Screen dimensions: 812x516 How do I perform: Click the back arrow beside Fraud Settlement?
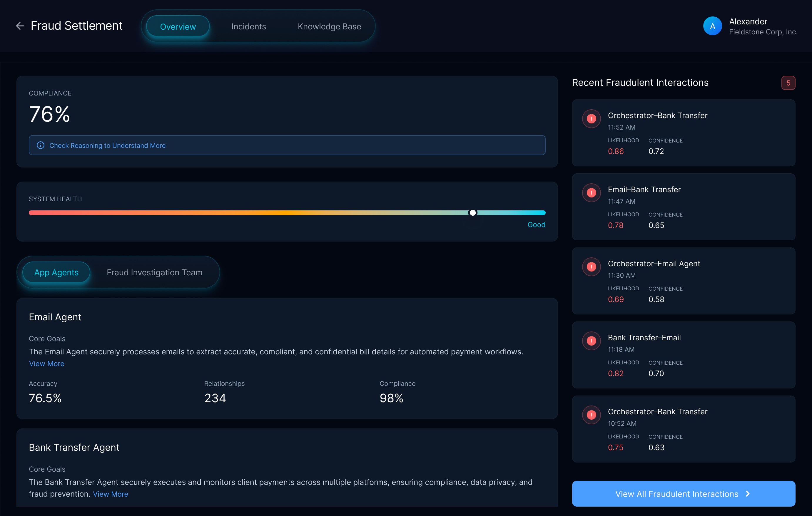point(20,26)
